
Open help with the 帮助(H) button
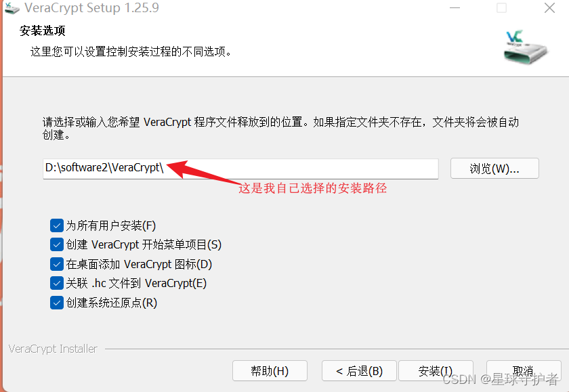click(270, 370)
